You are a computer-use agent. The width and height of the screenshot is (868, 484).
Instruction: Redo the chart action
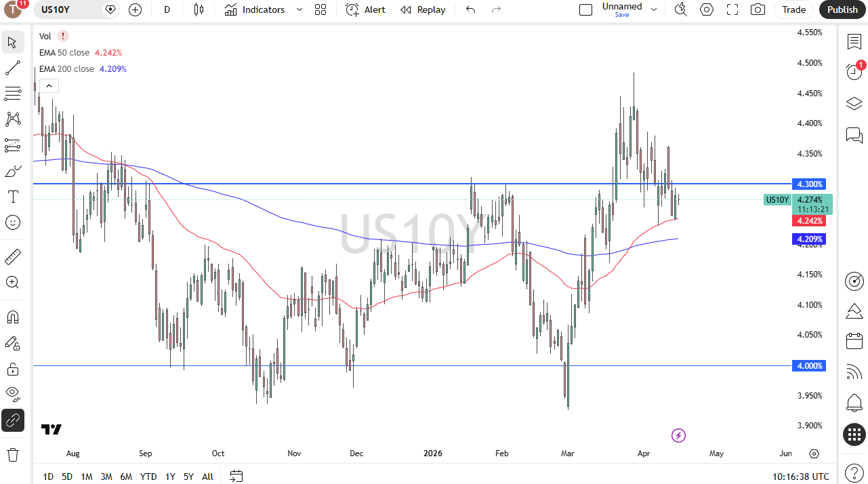(496, 9)
